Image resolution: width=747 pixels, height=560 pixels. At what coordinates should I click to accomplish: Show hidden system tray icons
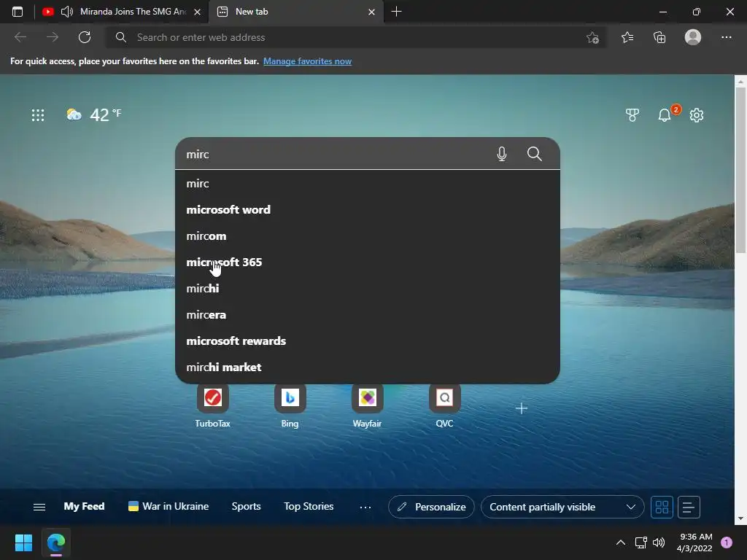click(620, 542)
